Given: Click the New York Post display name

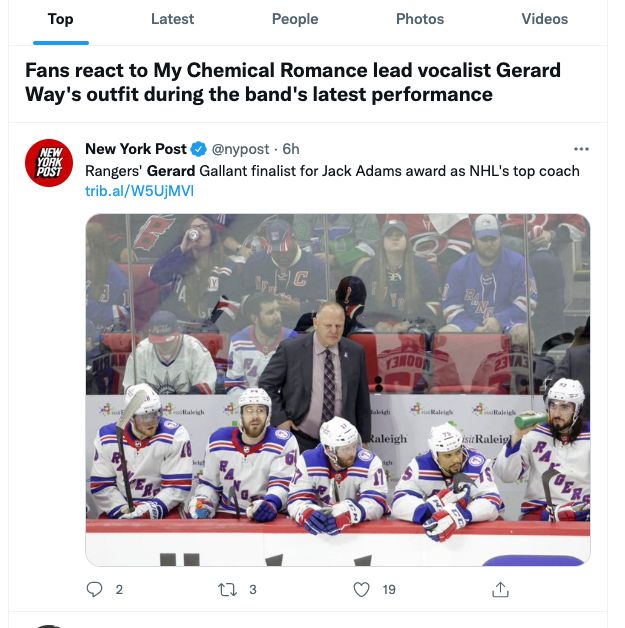Looking at the screenshot, I should 136,149.
